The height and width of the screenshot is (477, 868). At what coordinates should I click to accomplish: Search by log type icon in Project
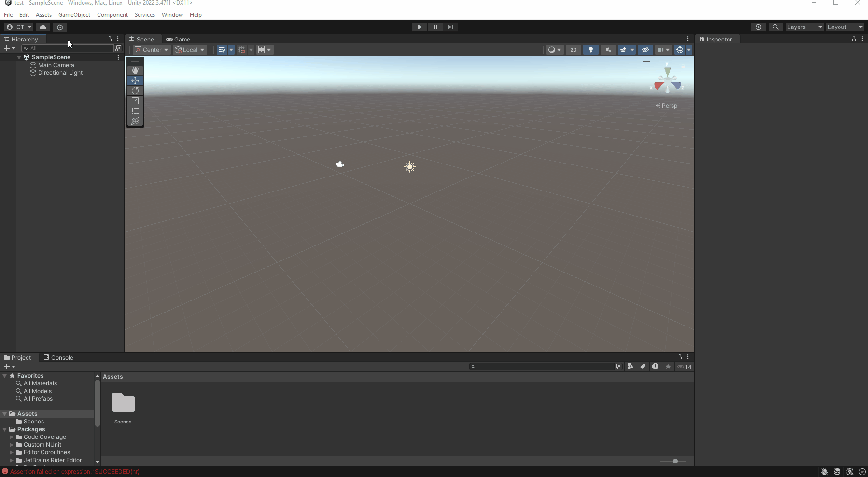655,367
